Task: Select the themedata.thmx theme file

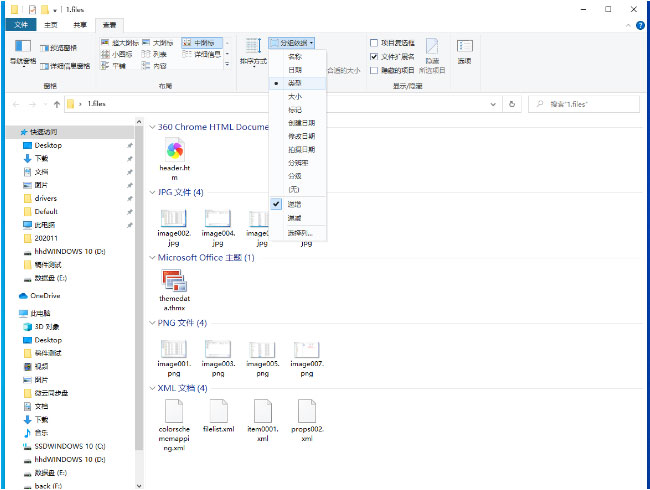Action: tap(175, 290)
